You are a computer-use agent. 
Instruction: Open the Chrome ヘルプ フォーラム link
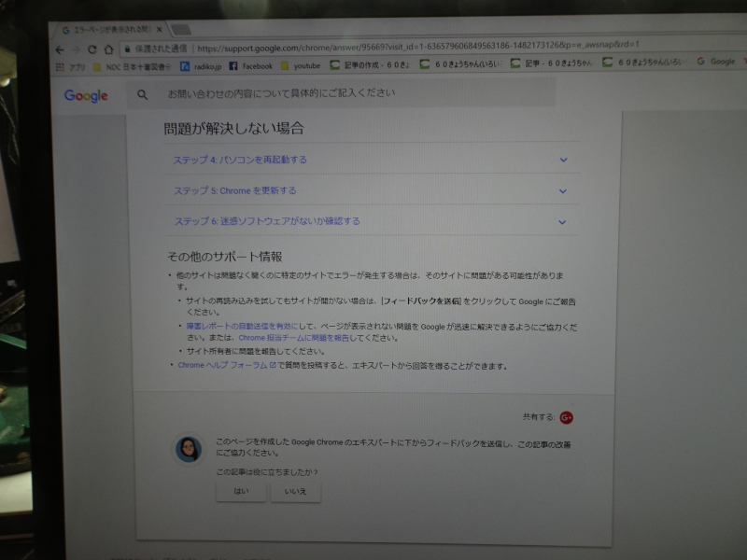click(x=227, y=365)
